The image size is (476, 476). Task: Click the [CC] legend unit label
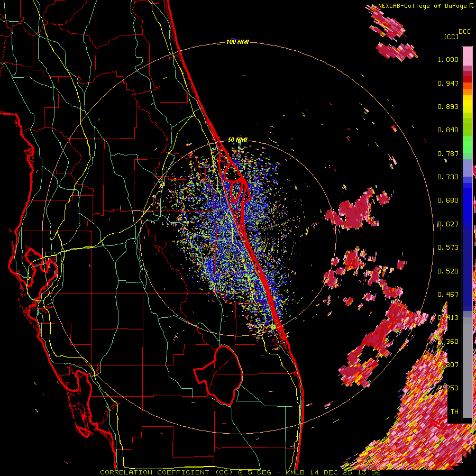[452, 36]
